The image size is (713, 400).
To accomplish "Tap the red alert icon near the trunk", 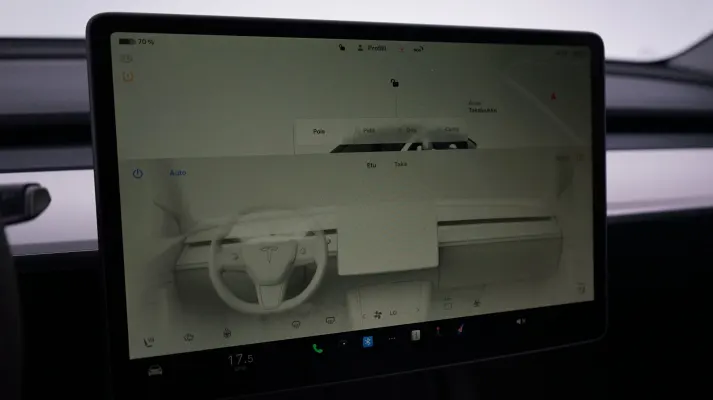I will click(553, 96).
